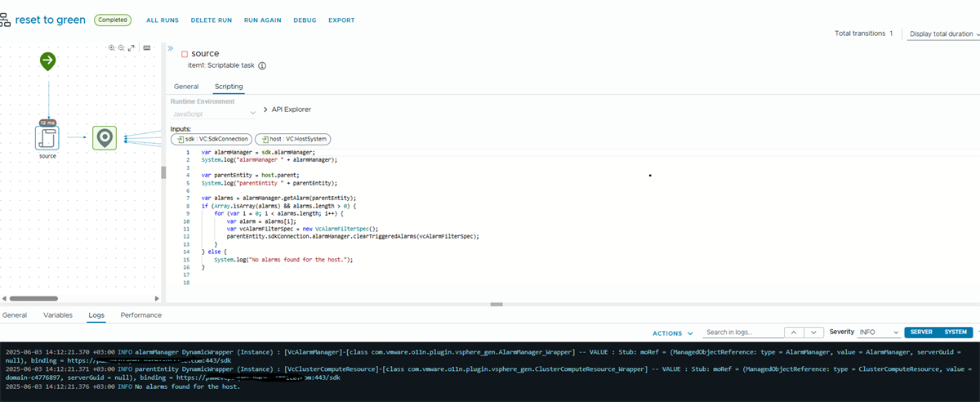Viewport: 980px width, 402px height.
Task: Click RUN AGAIN
Action: [x=263, y=20]
